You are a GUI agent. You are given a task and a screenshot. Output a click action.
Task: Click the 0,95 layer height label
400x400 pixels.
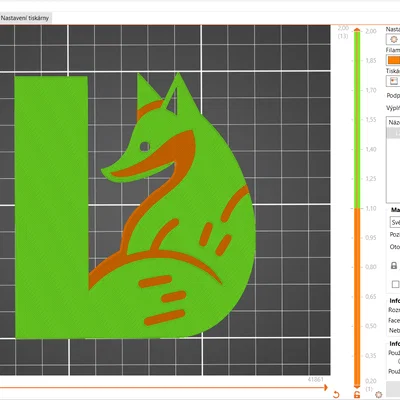(371, 238)
